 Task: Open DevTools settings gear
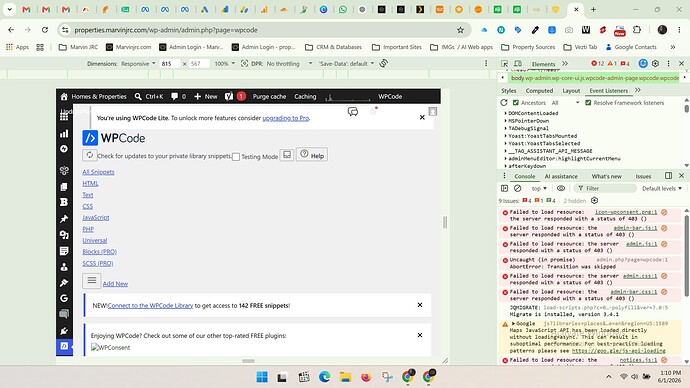click(x=656, y=64)
